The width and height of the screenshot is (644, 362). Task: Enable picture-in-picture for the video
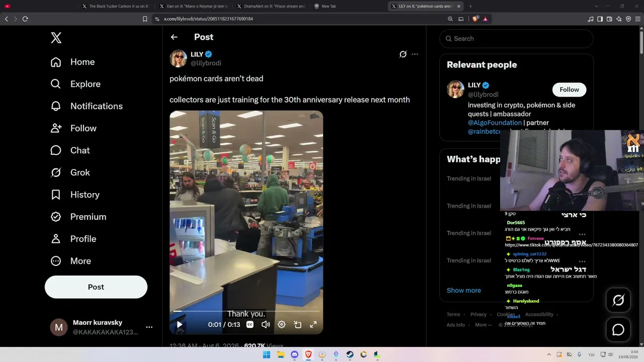297,325
